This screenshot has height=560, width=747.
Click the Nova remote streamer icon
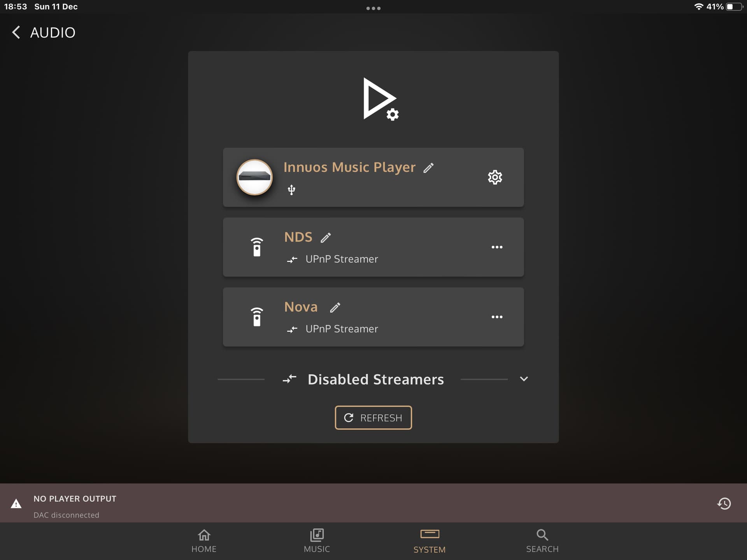coord(257,317)
